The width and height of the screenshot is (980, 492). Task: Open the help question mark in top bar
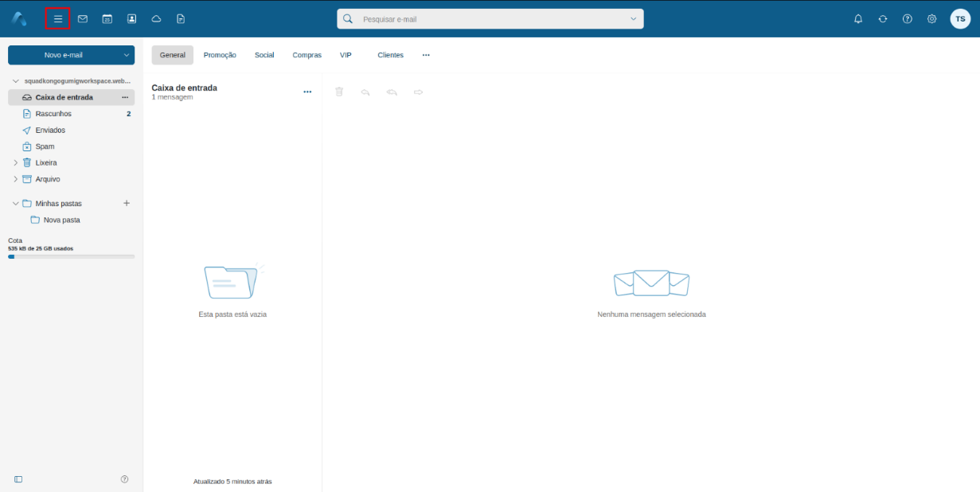(x=908, y=18)
